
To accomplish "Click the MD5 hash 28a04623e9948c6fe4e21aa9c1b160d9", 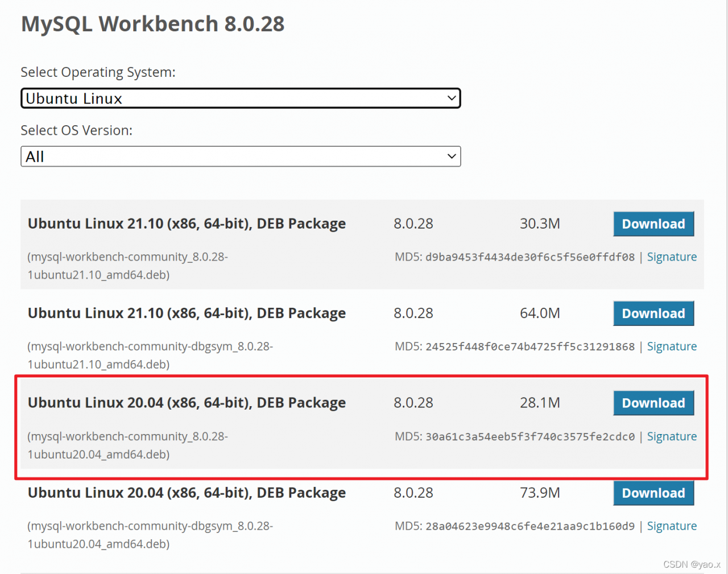I will click(x=530, y=526).
